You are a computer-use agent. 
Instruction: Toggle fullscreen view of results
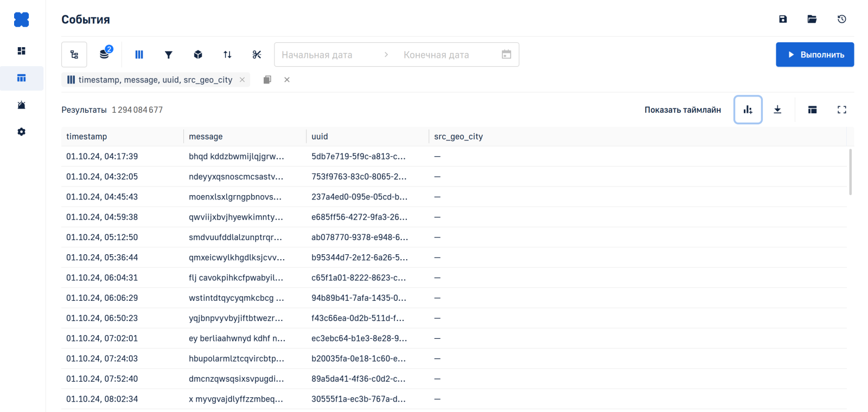[x=841, y=110]
